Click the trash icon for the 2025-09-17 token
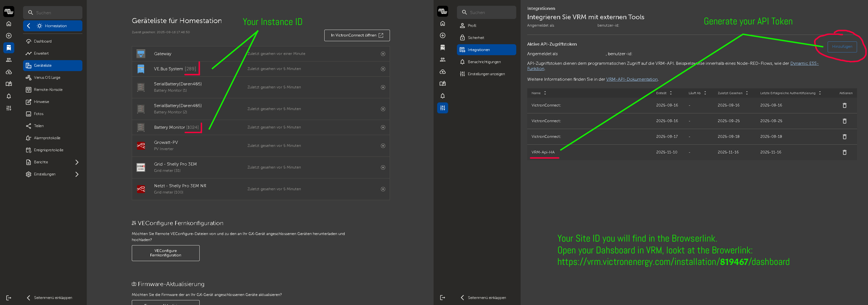The width and height of the screenshot is (868, 305). coord(844,136)
